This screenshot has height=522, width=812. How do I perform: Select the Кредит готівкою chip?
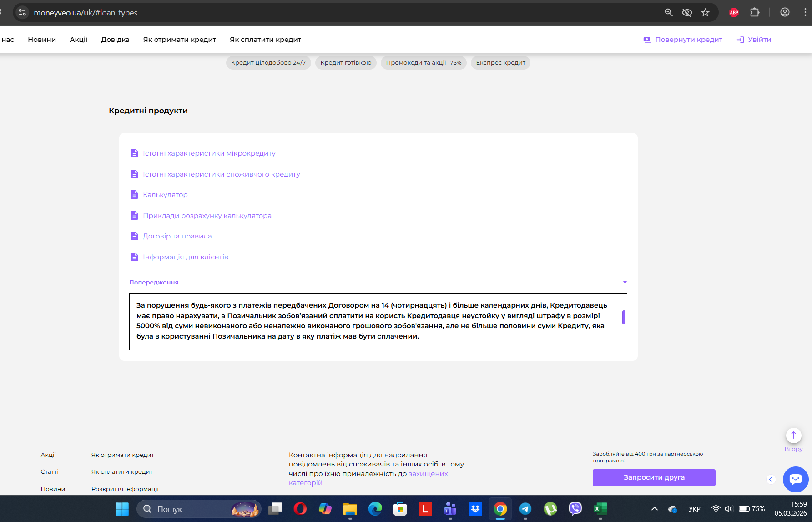click(346, 63)
